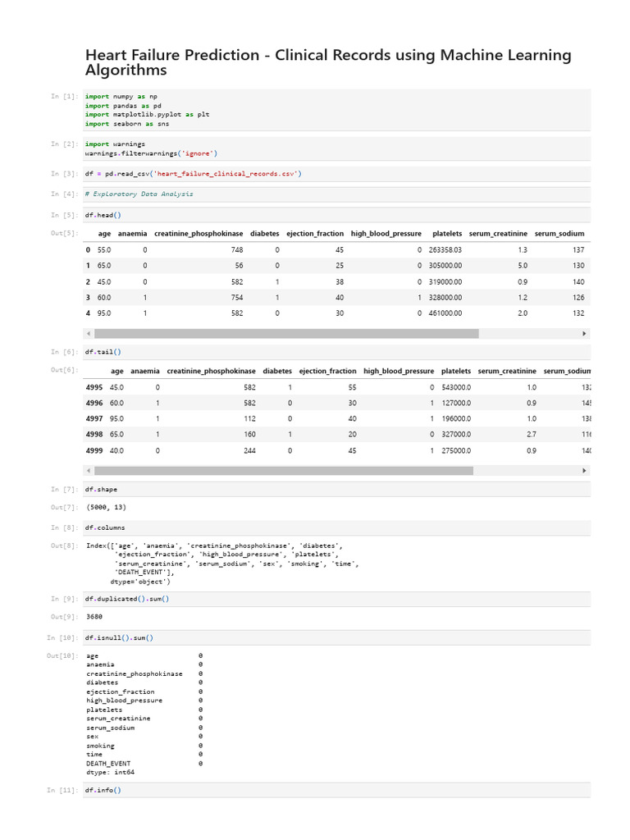Select the df.duplicated().sum() code cell
Screen dimensions: 630x840
[x=337, y=599]
